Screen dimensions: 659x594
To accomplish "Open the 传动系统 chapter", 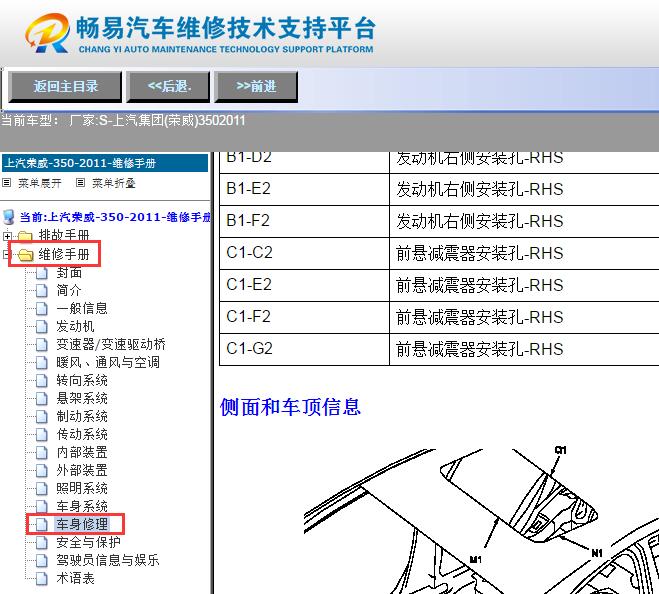I will pos(82,435).
